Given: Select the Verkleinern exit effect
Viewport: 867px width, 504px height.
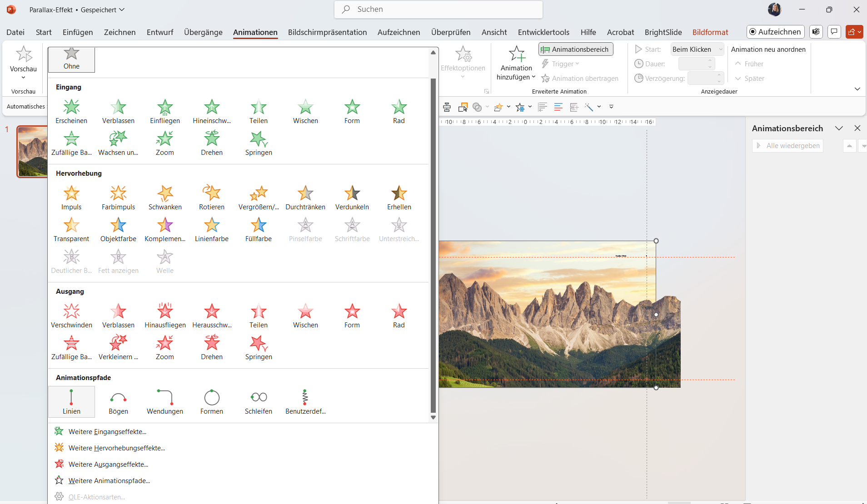Looking at the screenshot, I should point(118,347).
